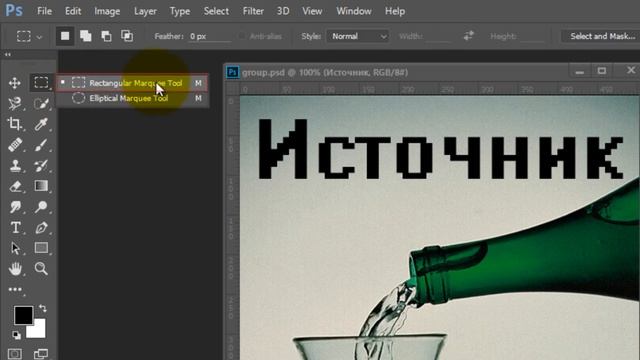Click the Ps application logo

[14, 10]
